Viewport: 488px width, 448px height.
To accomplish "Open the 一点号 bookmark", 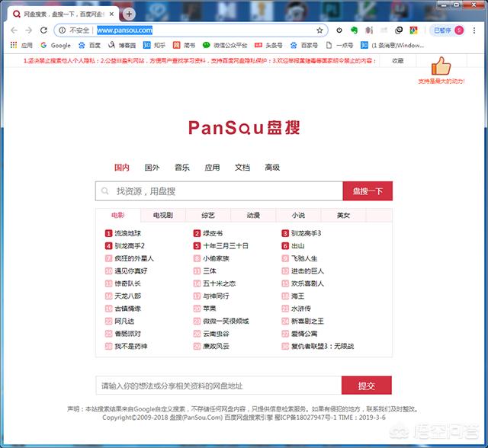I will (339, 46).
